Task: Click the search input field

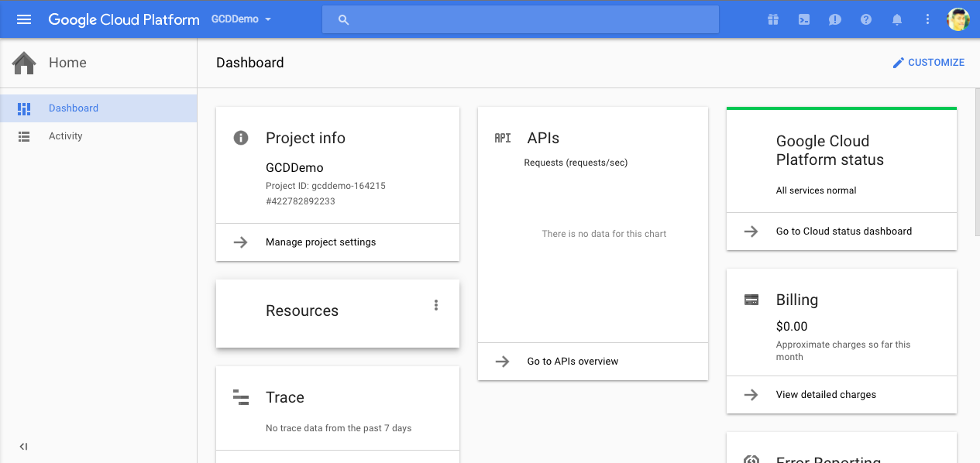Action: pyautogui.click(x=521, y=19)
